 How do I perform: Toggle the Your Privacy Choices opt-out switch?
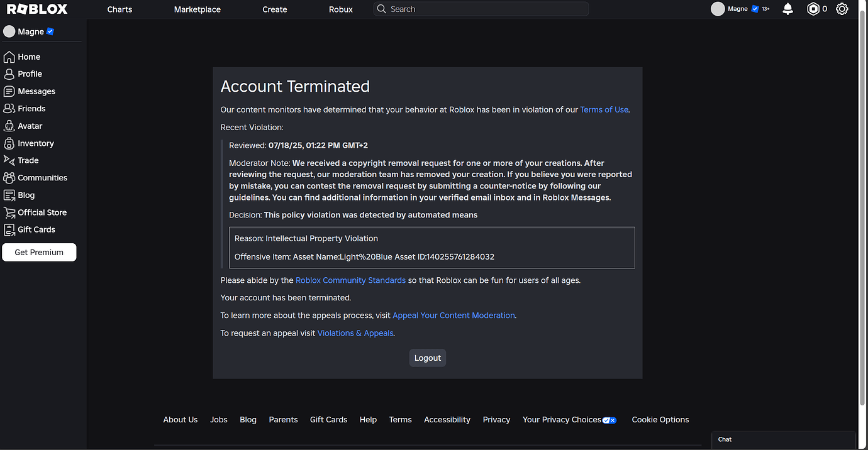pos(609,420)
